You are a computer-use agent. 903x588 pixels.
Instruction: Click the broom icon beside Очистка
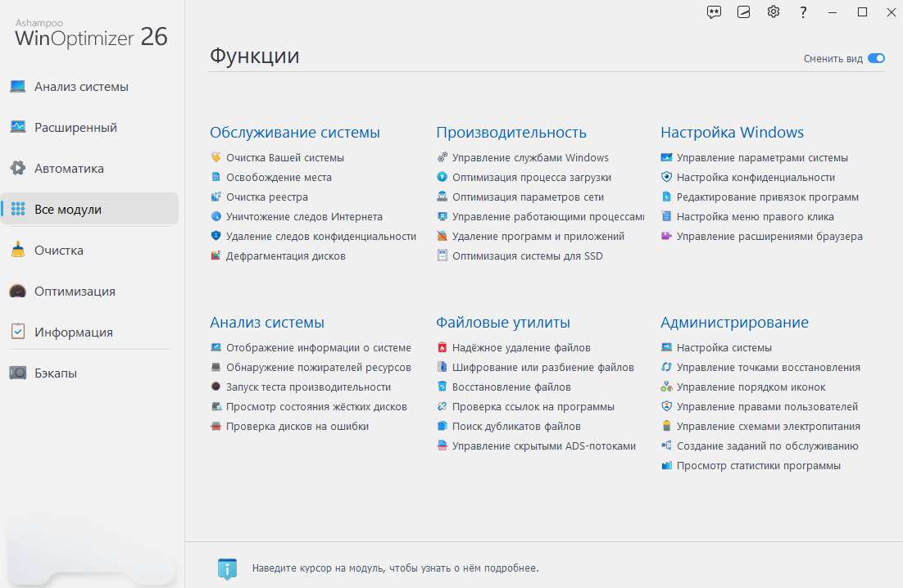(x=18, y=250)
